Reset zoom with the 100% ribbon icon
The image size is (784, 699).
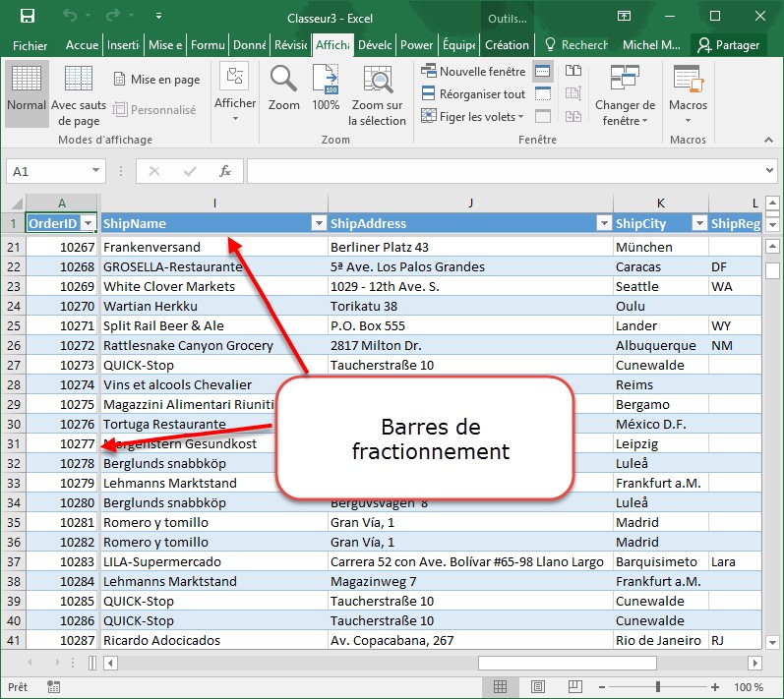click(x=326, y=88)
